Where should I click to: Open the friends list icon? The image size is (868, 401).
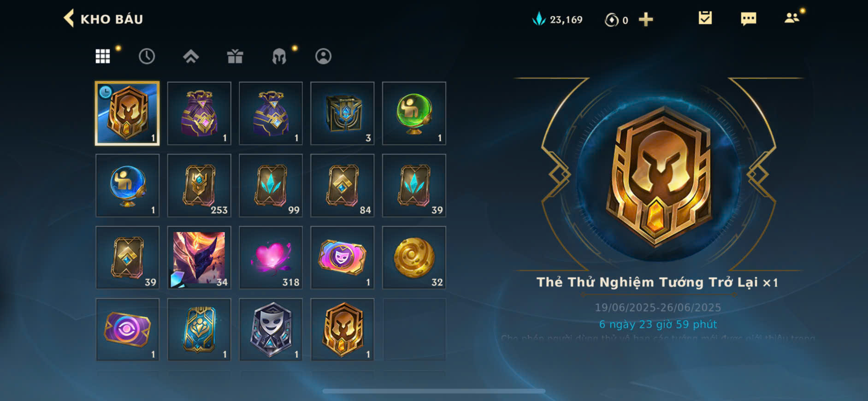click(x=792, y=18)
